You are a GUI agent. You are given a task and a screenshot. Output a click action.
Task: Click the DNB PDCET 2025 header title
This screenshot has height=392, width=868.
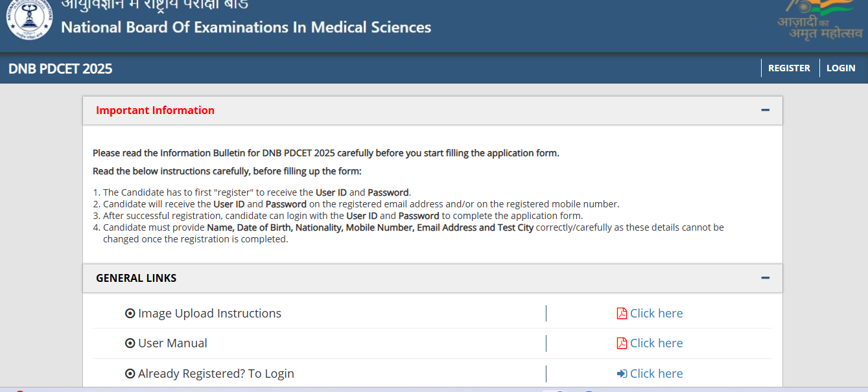(x=60, y=67)
